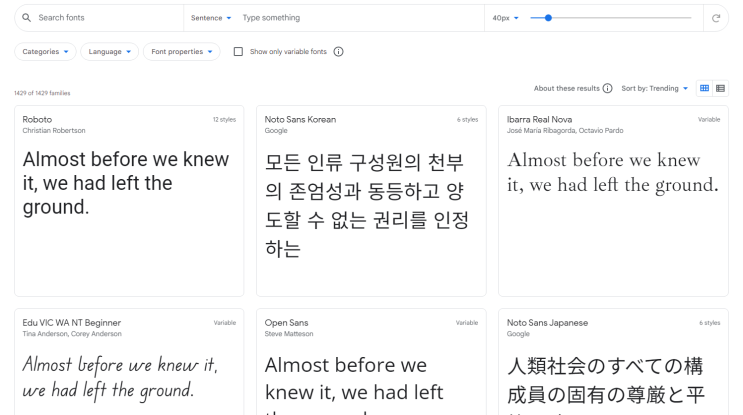743x415 pixels.
Task: Click the search magnifier icon
Action: tap(27, 18)
